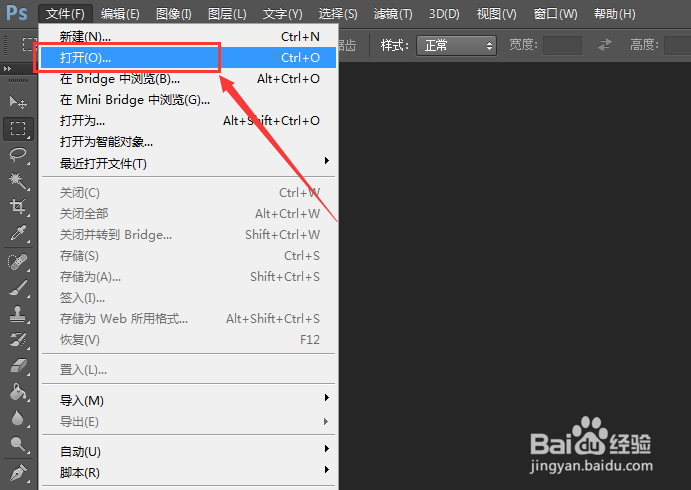Choose 恢复(V) menu entry
The image size is (691, 490).
click(x=189, y=340)
